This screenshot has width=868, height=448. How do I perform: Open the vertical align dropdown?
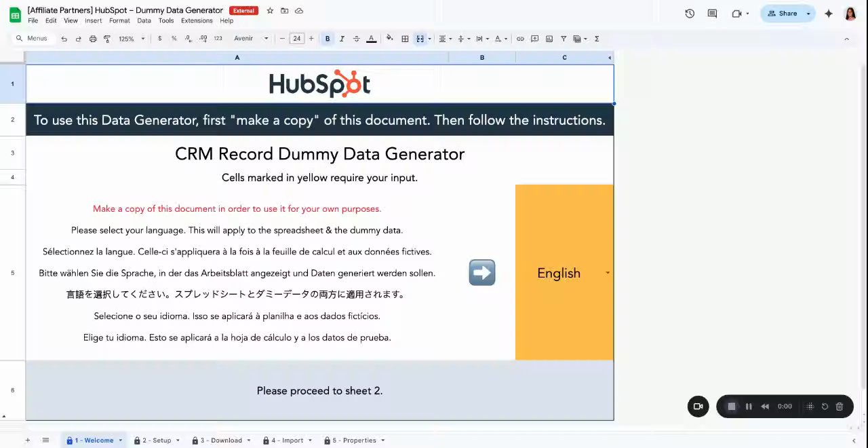(463, 39)
